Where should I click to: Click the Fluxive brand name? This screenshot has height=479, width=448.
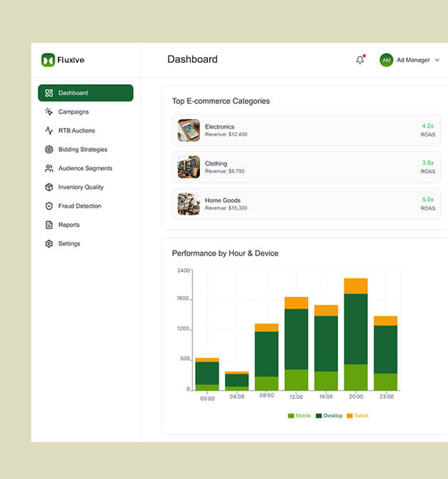[x=71, y=60]
